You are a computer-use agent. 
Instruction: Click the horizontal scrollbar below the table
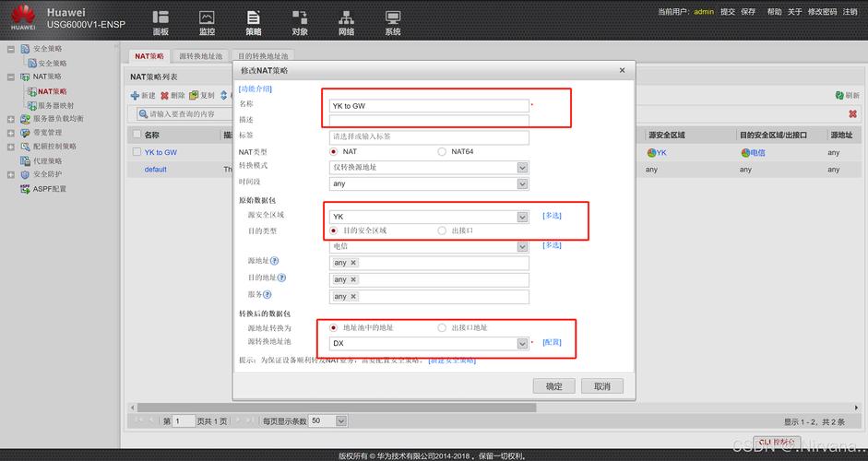336,408
